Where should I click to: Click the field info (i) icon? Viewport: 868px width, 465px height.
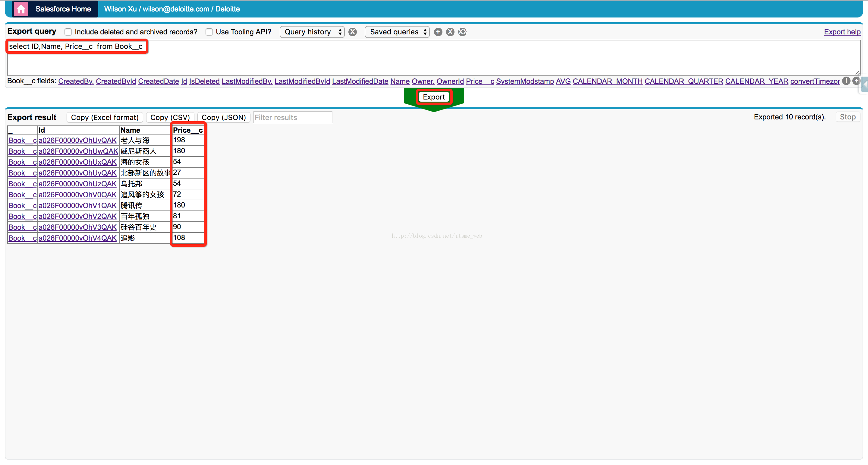pyautogui.click(x=846, y=81)
